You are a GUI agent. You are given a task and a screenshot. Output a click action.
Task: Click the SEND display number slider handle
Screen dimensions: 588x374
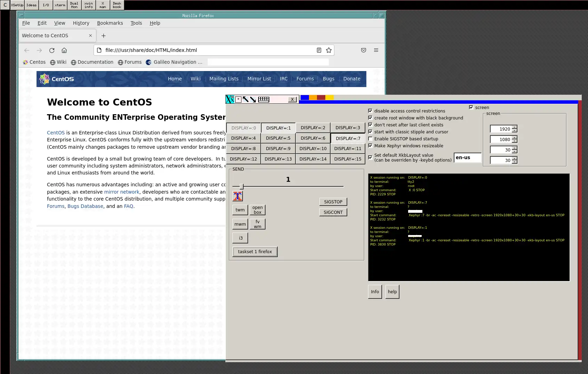241,186
